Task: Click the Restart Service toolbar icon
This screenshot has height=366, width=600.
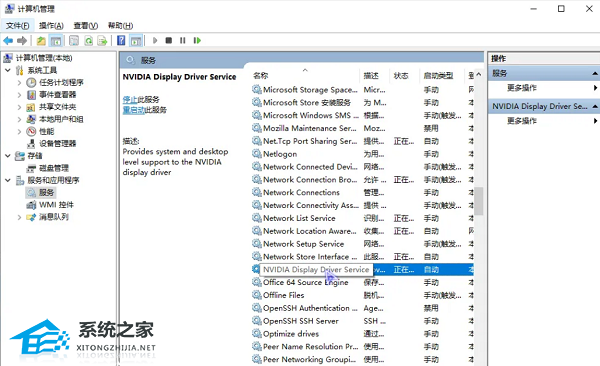Action: coord(197,40)
